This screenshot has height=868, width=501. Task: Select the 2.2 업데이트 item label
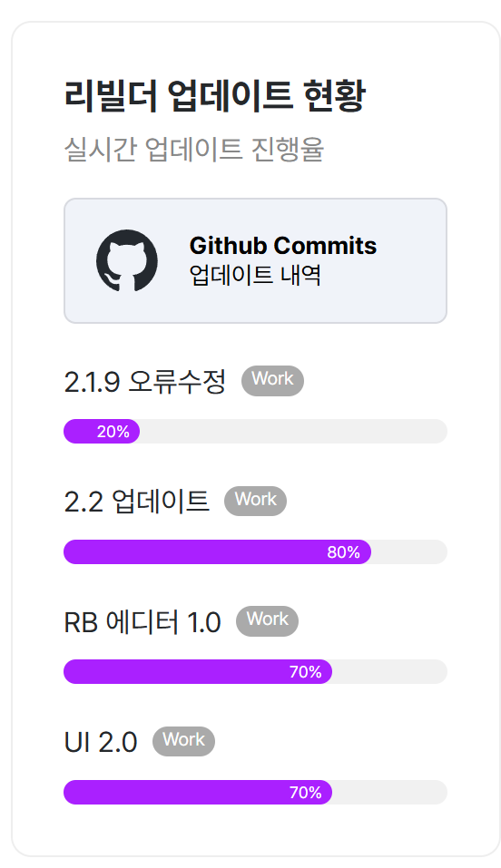click(136, 502)
